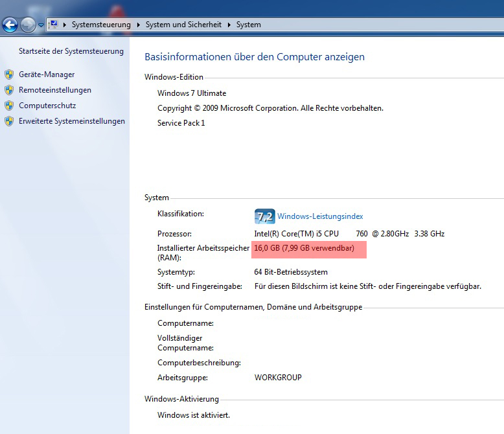
Task: Click shield icon beside Erweiterte Systemeinstellungen
Action: click(x=9, y=121)
